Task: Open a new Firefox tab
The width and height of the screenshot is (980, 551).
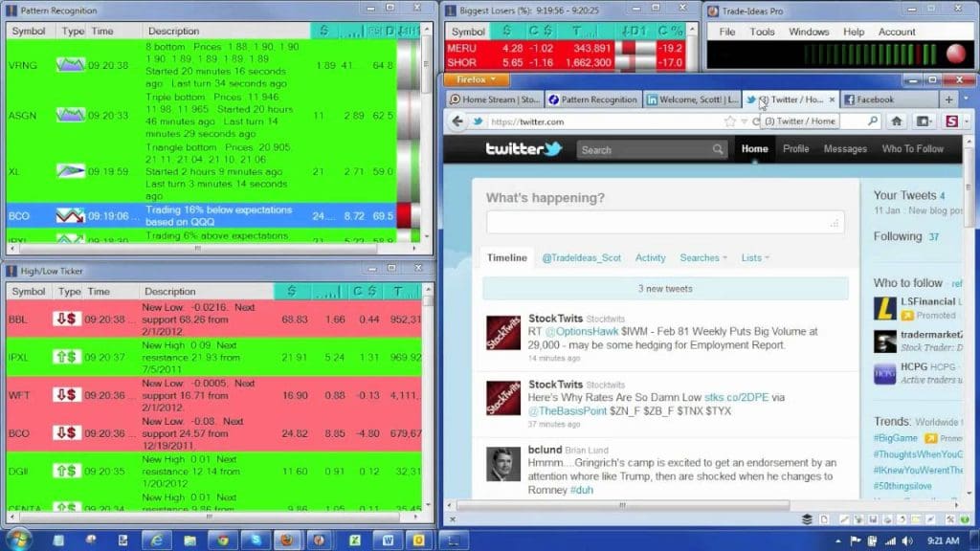Action: (x=948, y=99)
